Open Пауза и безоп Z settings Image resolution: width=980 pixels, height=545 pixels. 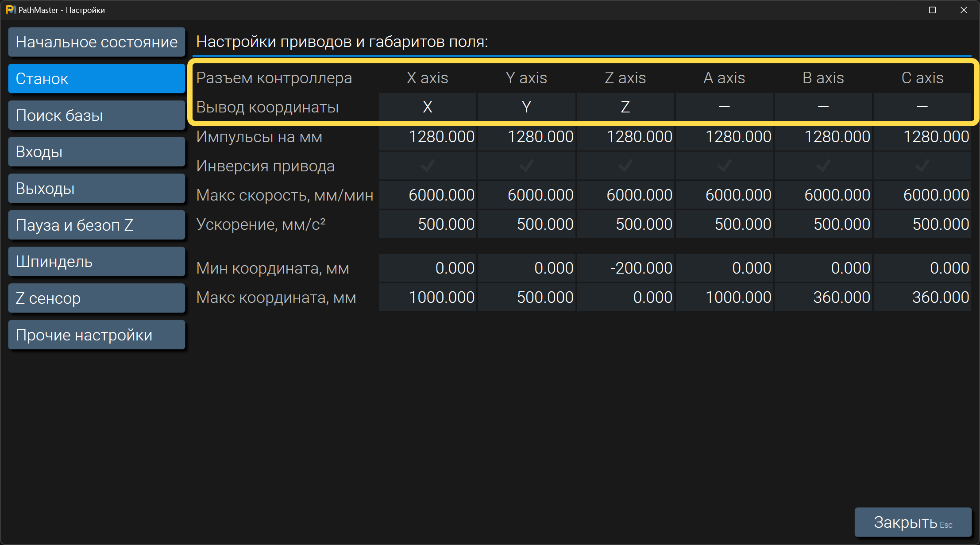tap(96, 225)
